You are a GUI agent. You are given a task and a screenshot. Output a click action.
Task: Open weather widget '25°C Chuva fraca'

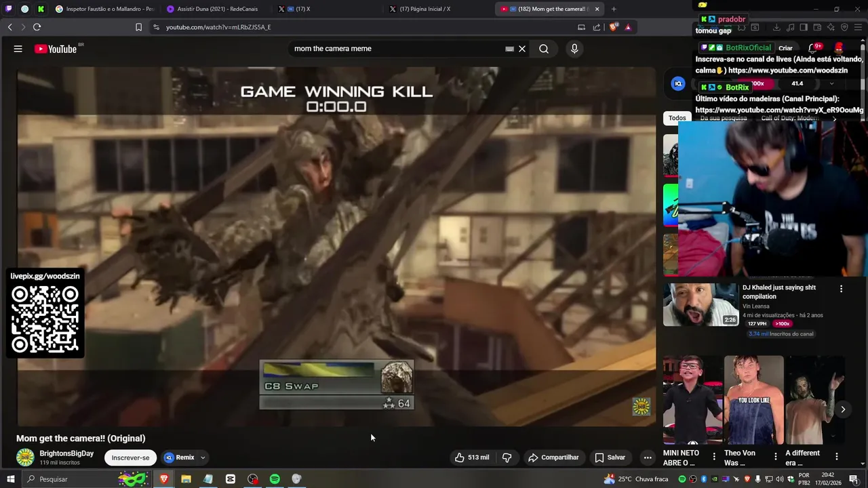tap(635, 479)
